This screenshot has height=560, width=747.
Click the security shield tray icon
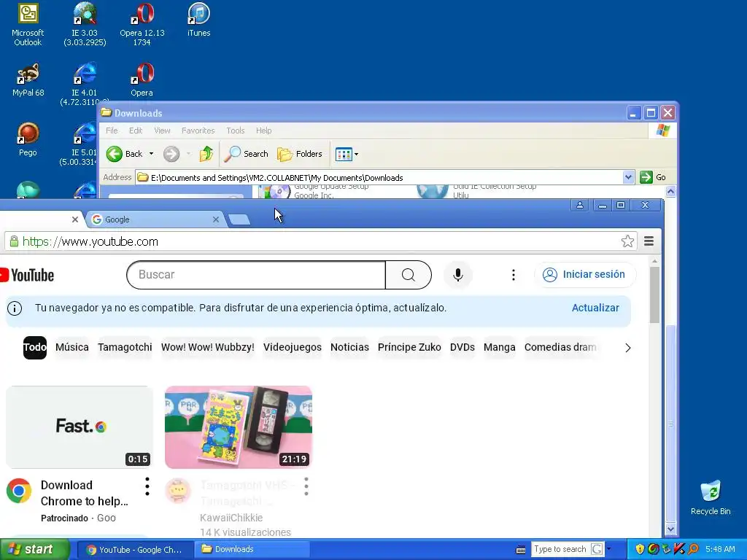(x=640, y=550)
